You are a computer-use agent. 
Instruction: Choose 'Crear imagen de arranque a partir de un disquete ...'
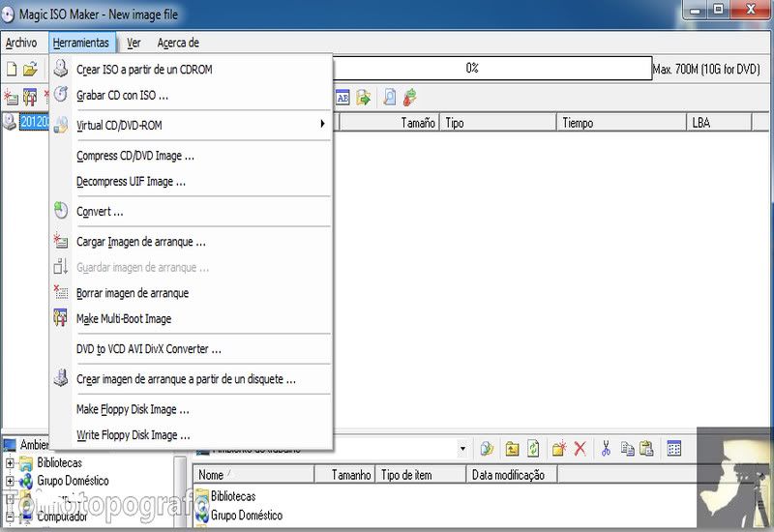pyautogui.click(x=191, y=379)
